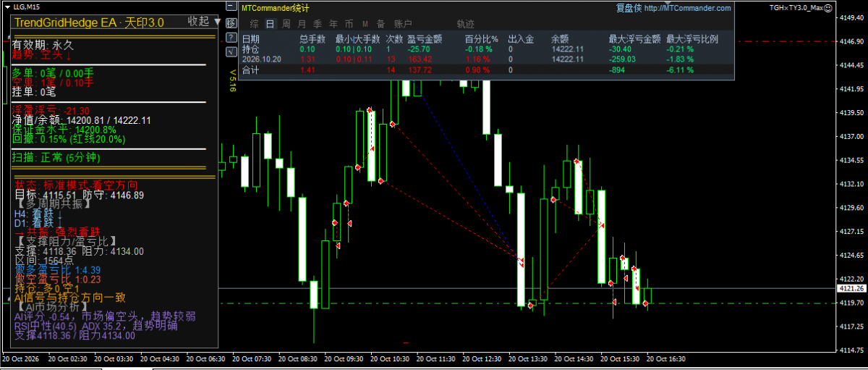This screenshot has width=868, height=370.
Task: Click the -6.11 % total ratio value
Action: [x=680, y=70]
